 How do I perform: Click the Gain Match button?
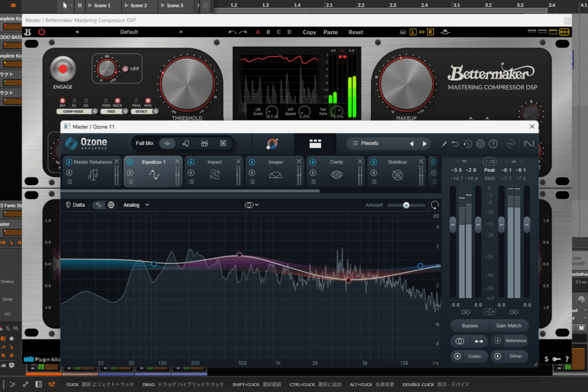[x=509, y=326]
